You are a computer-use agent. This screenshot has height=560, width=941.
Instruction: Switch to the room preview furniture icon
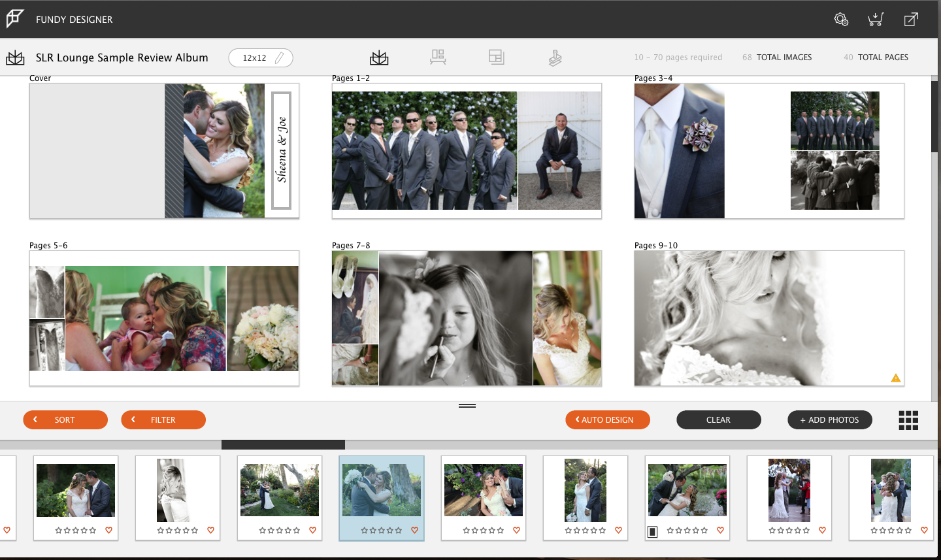click(x=438, y=57)
